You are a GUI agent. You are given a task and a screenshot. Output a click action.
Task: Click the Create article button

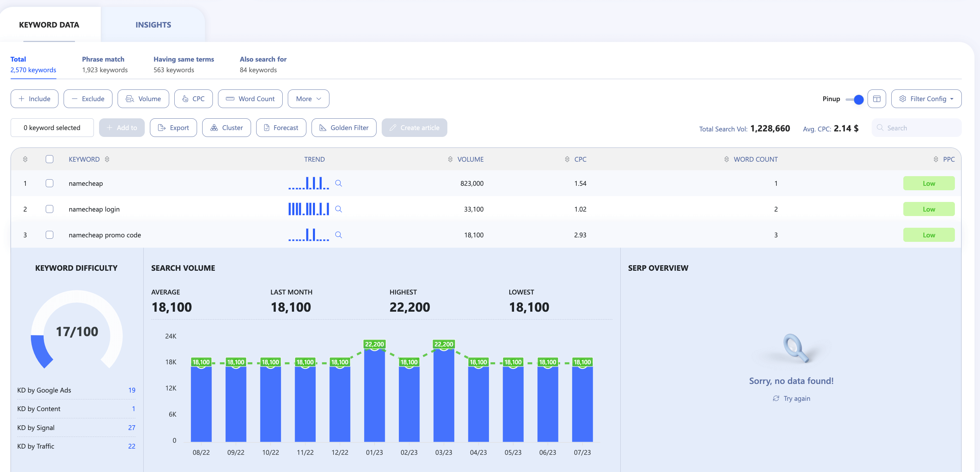tap(414, 128)
